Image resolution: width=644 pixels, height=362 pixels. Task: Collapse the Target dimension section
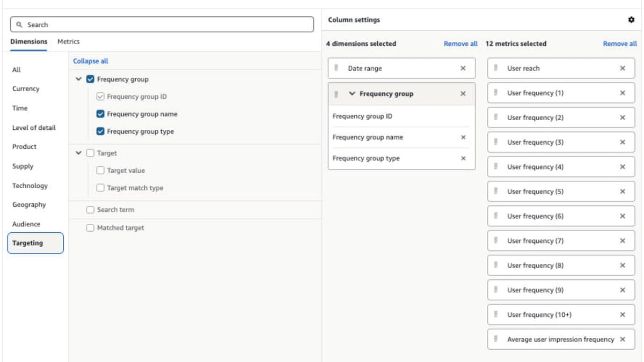77,153
